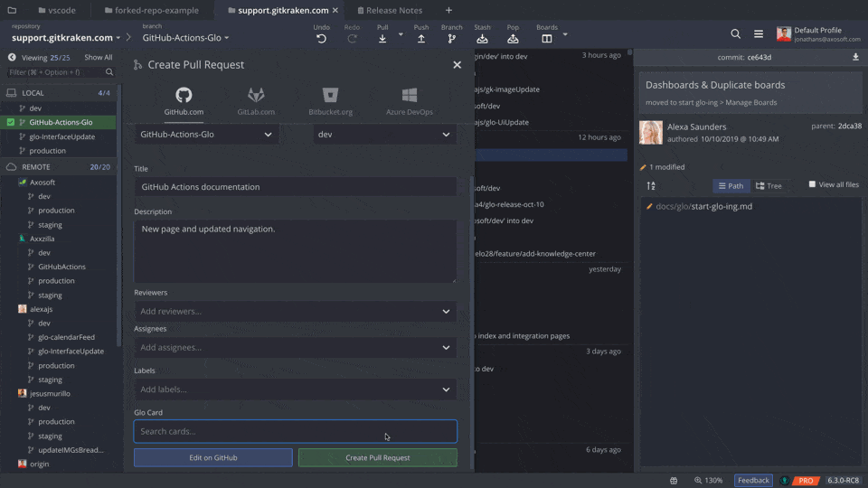The height and width of the screenshot is (488, 868).
Task: Switch to the vscode tab
Action: pos(57,10)
